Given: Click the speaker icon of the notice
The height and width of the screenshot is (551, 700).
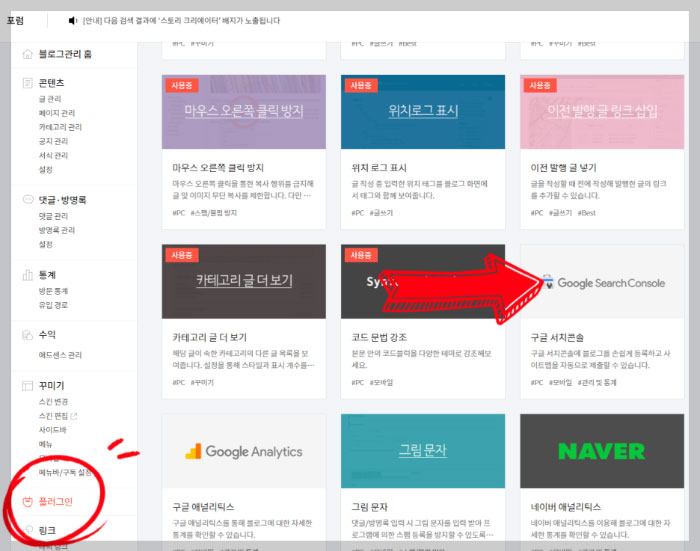Looking at the screenshot, I should click(x=73, y=21).
